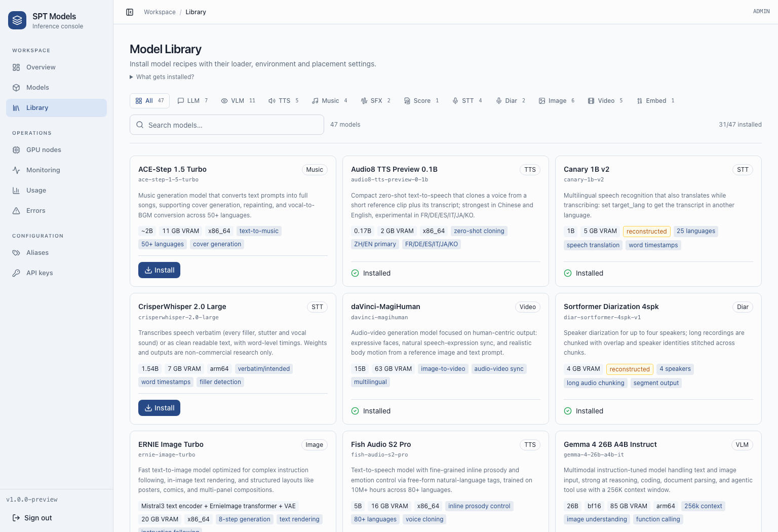The width and height of the screenshot is (778, 532).
Task: Show Image models tab
Action: (557, 101)
